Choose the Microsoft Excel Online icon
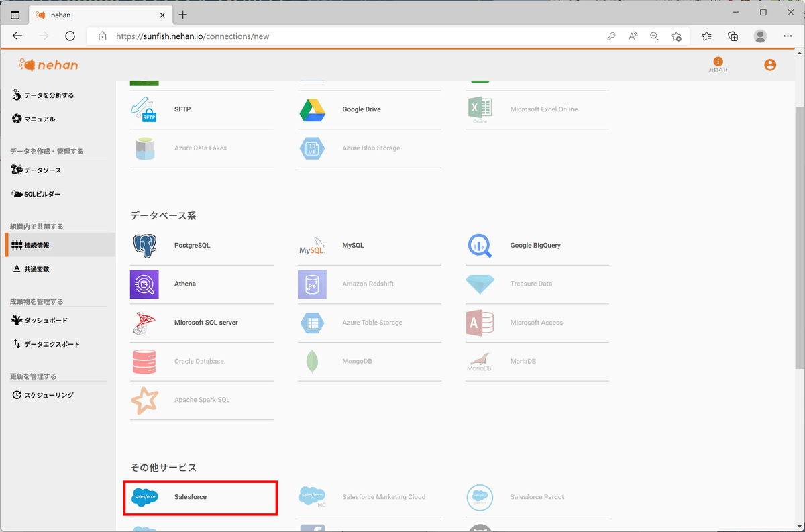Image resolution: width=805 pixels, height=532 pixels. coord(480,109)
